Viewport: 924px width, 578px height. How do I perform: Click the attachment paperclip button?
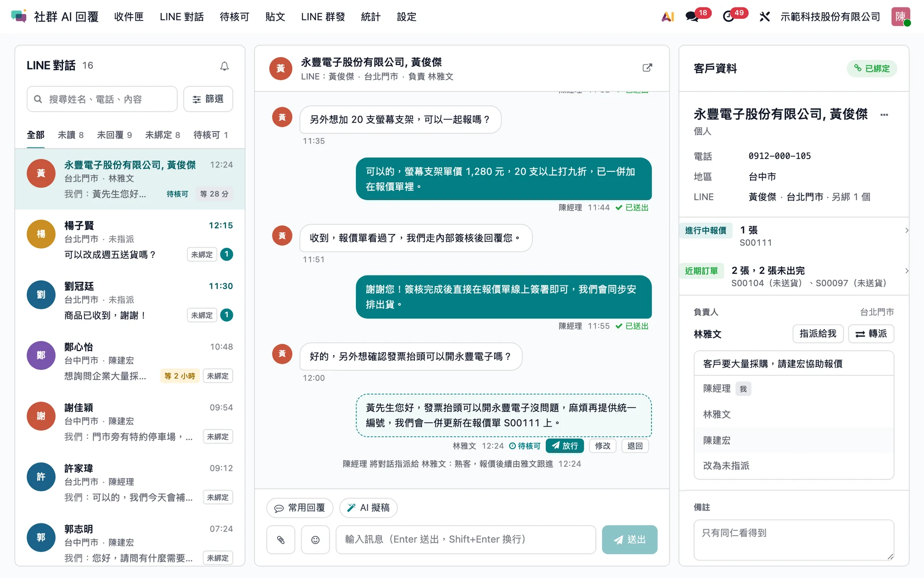[281, 539]
